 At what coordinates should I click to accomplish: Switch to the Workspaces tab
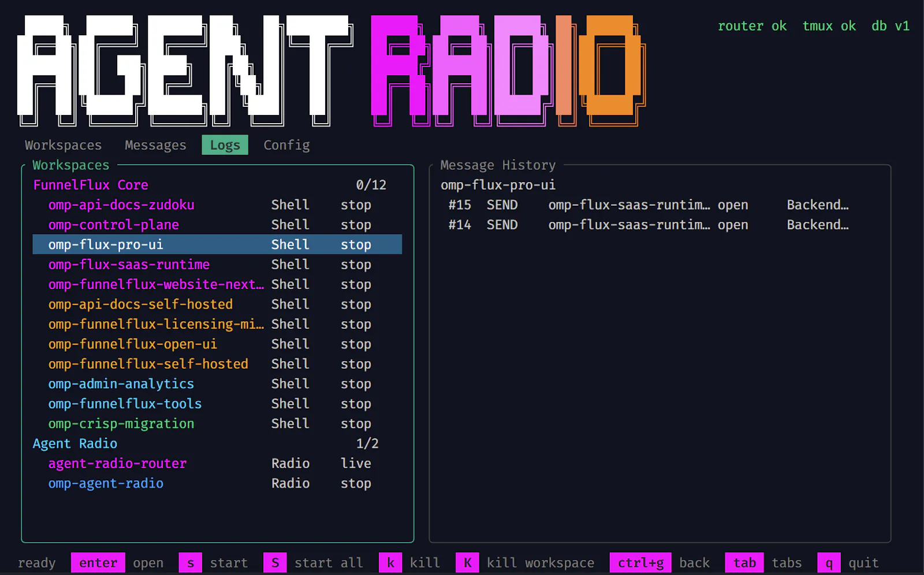click(x=63, y=145)
